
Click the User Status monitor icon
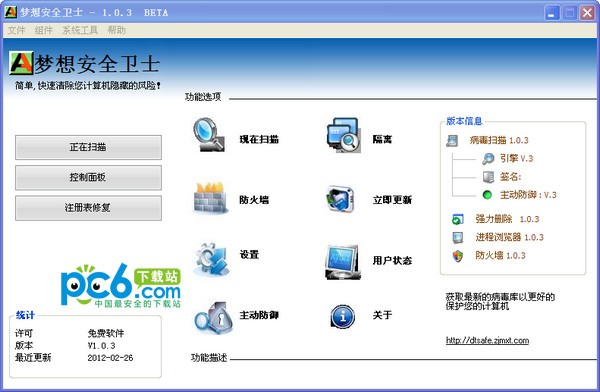click(x=343, y=262)
